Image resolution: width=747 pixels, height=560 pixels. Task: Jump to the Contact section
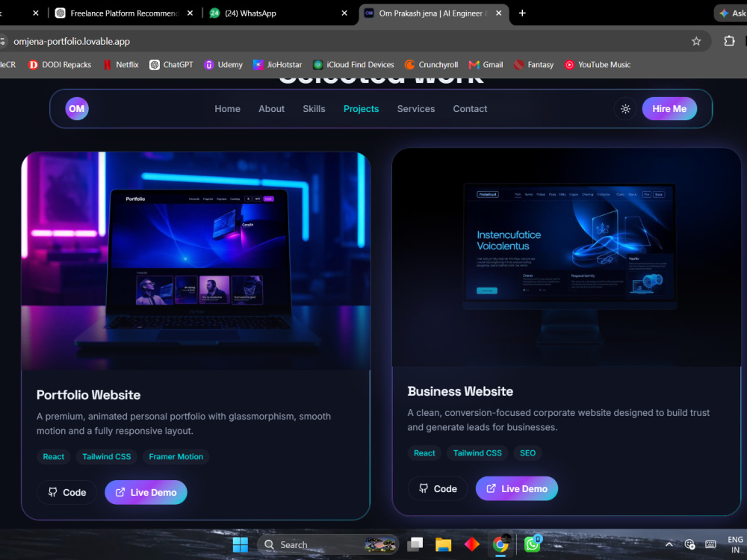click(470, 108)
